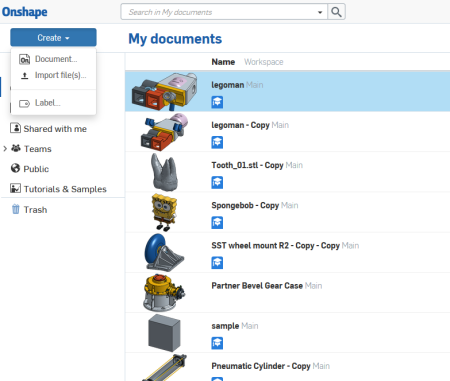This screenshot has height=381, width=450.
Task: Open the legoman document name
Action: click(228, 85)
